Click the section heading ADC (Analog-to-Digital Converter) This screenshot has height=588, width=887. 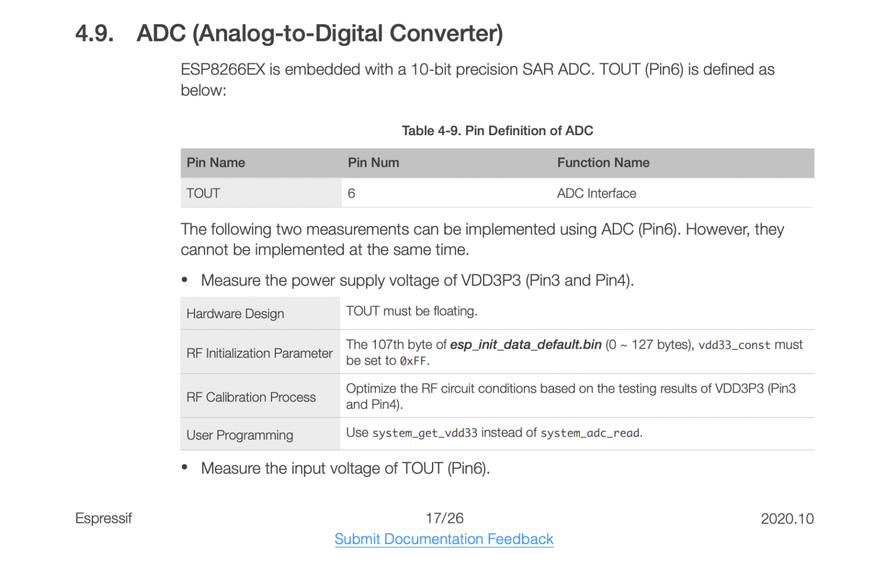pyautogui.click(x=319, y=34)
